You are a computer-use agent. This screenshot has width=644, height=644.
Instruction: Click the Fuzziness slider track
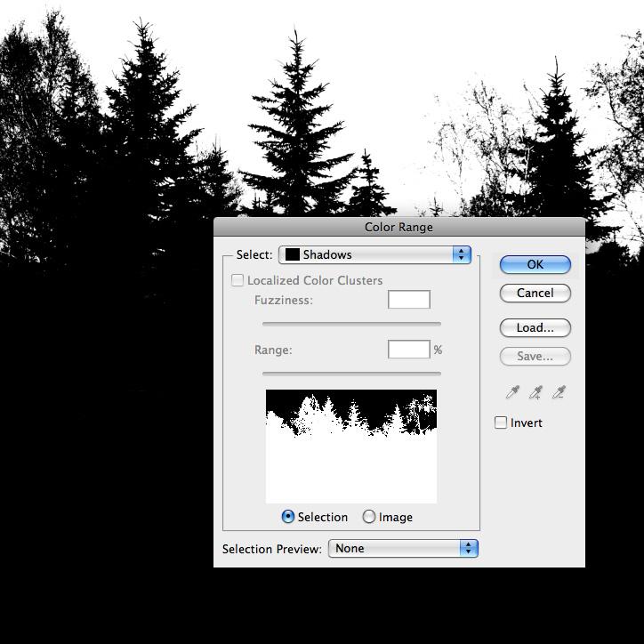pos(351,324)
